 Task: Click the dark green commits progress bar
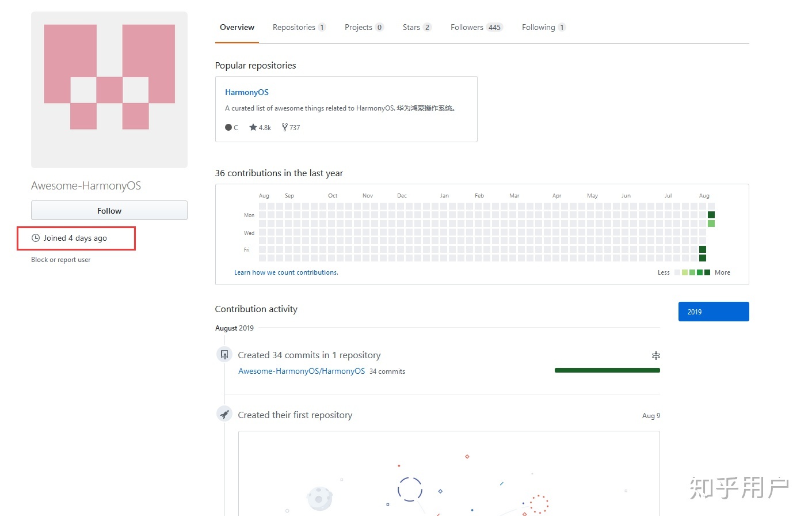pos(607,370)
